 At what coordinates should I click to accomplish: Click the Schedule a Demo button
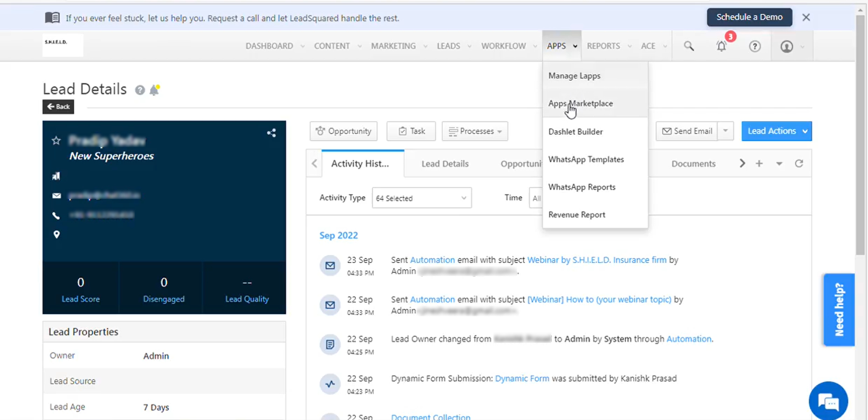coord(749,17)
